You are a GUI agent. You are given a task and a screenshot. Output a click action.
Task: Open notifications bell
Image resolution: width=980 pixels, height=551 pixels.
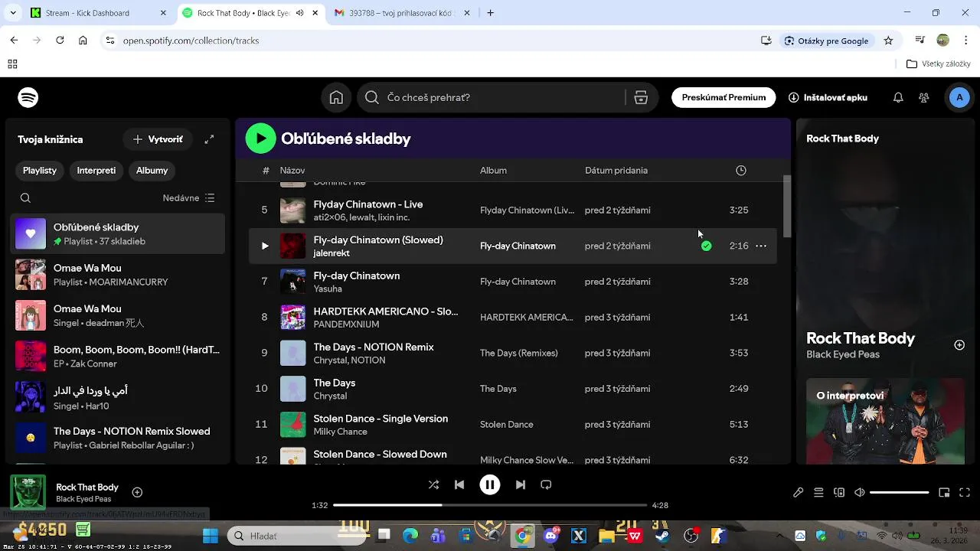click(898, 97)
